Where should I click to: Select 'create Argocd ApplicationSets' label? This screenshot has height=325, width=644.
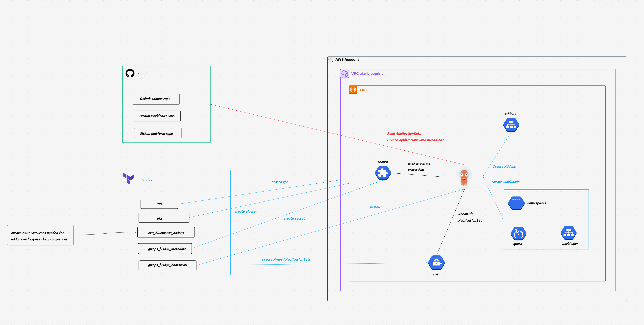pos(286,259)
